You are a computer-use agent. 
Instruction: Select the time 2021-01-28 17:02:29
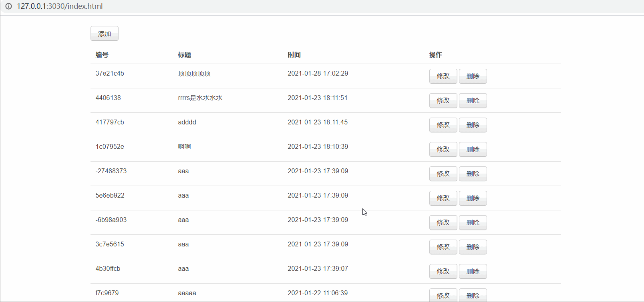[318, 74]
